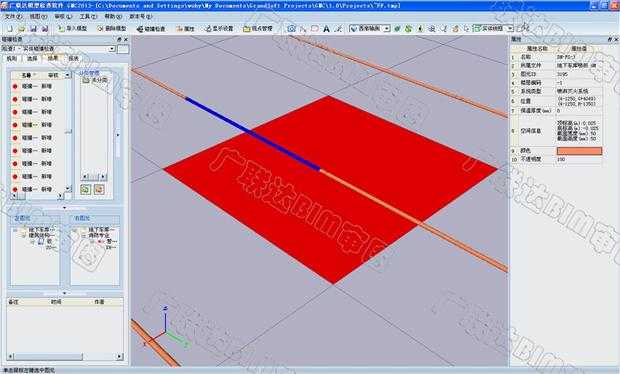Select the arrow pointer tool icon
This screenshot has height=374, width=620.
(x=303, y=28)
